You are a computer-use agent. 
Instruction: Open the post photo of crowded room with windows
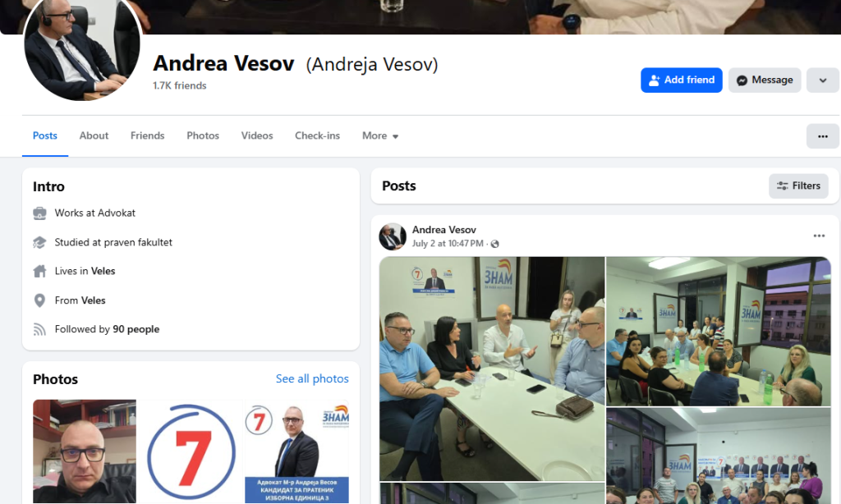(x=719, y=332)
